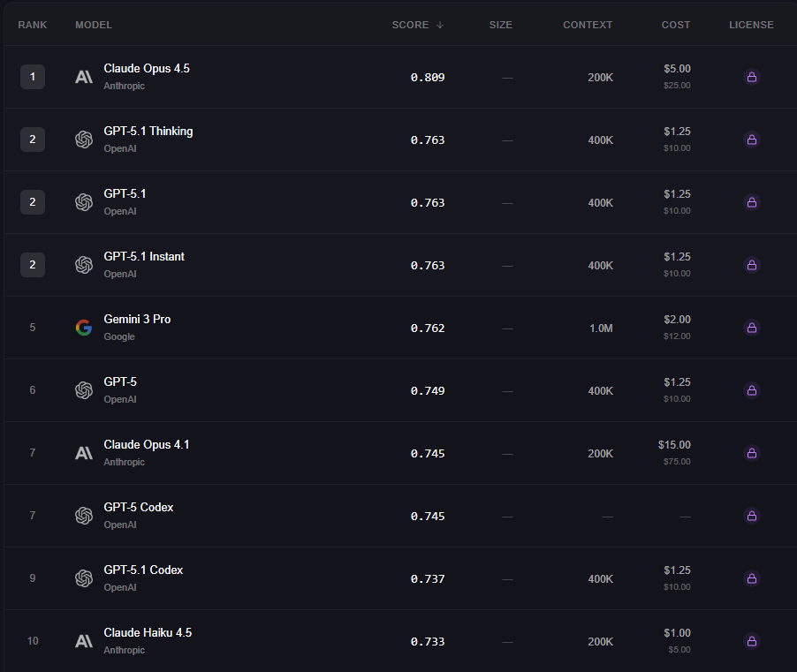797x672 pixels.
Task: Click the OpenAI logo next to GPT-5 Codex
Action: tap(84, 516)
